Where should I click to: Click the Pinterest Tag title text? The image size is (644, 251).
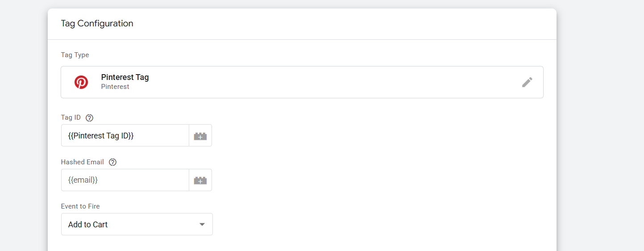(x=125, y=77)
